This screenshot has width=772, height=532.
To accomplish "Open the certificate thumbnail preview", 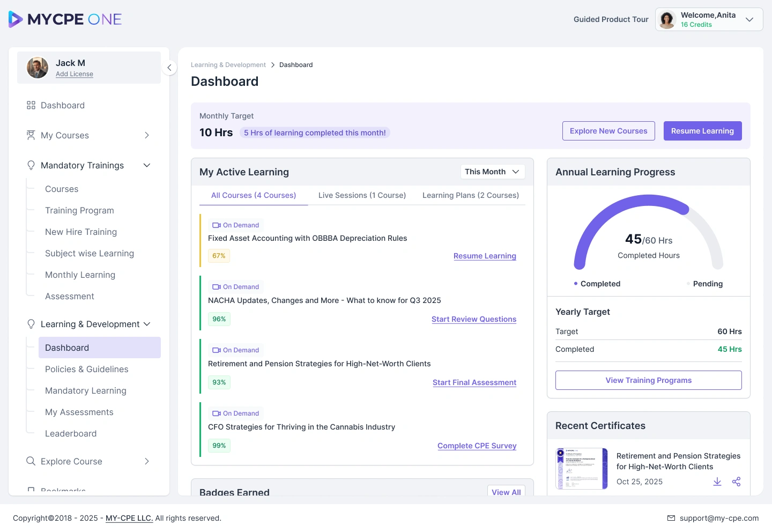I will [582, 469].
